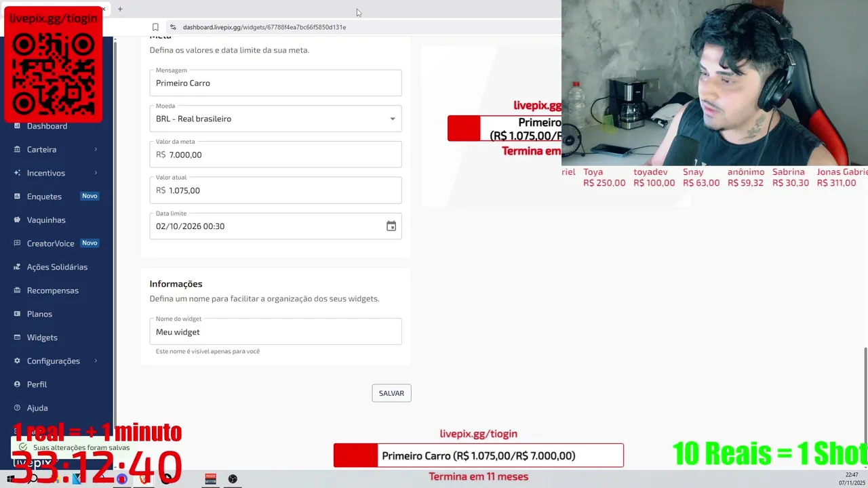
Task: Click the Incentivos sparkle icon
Action: (x=18, y=173)
